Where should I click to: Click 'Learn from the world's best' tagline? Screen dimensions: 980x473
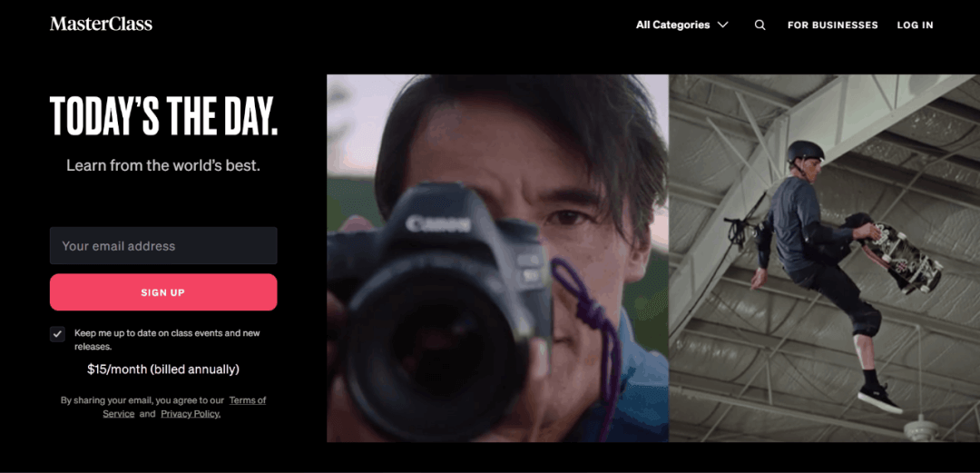coord(163,166)
